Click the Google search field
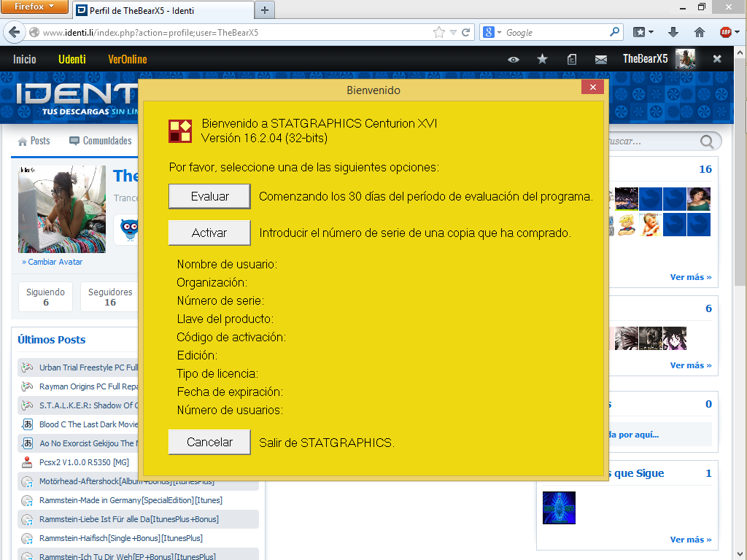Image resolution: width=747 pixels, height=560 pixels. click(555, 32)
